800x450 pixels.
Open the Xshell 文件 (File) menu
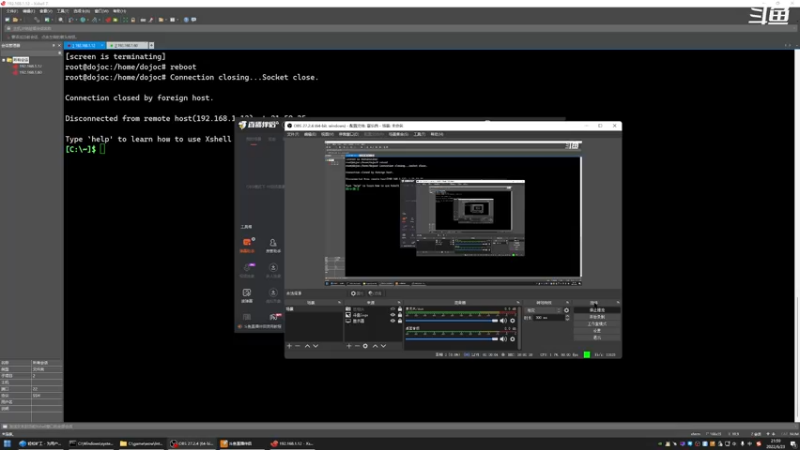pyautogui.click(x=11, y=11)
